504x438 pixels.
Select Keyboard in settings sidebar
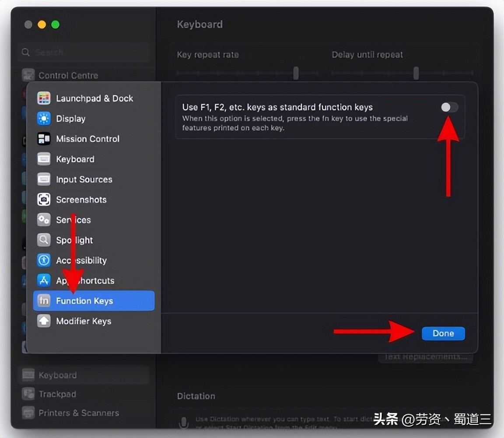[x=84, y=375]
